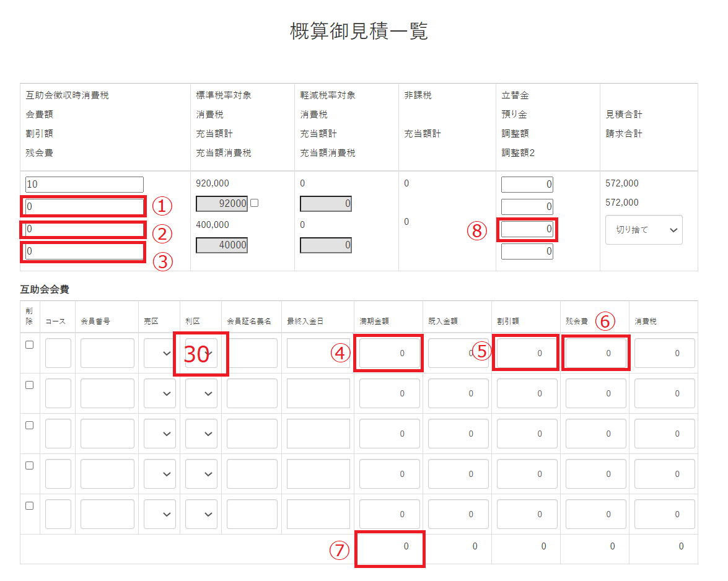Image resolution: width=728 pixels, height=581 pixels.
Task: Click the first row 会員番号 field
Action: (x=107, y=353)
